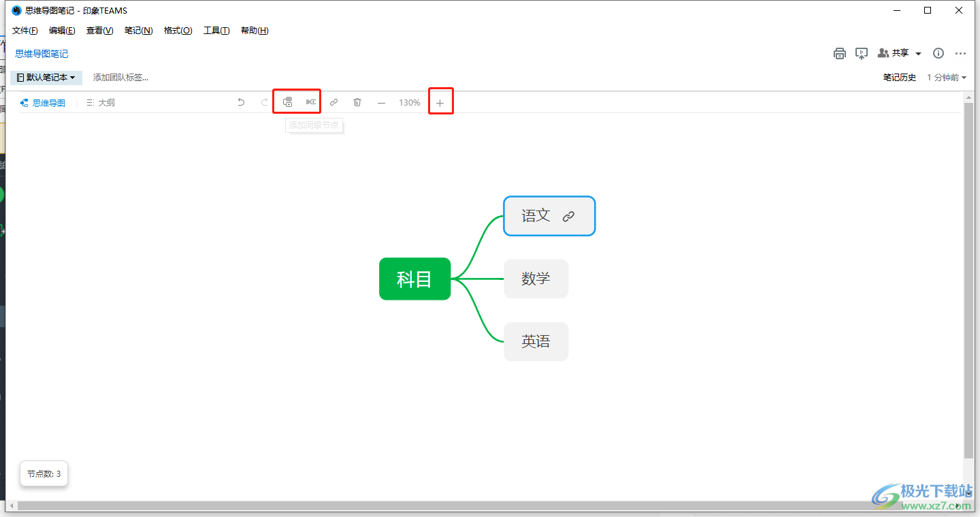Viewport: 980px width, 517px height.
Task: Select the central 科目 node
Action: click(415, 279)
